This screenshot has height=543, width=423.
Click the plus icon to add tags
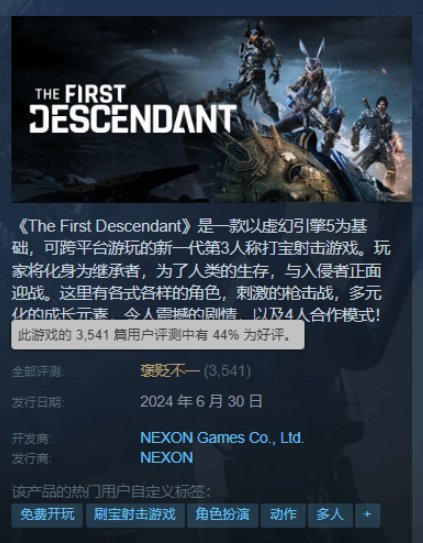[x=367, y=515]
